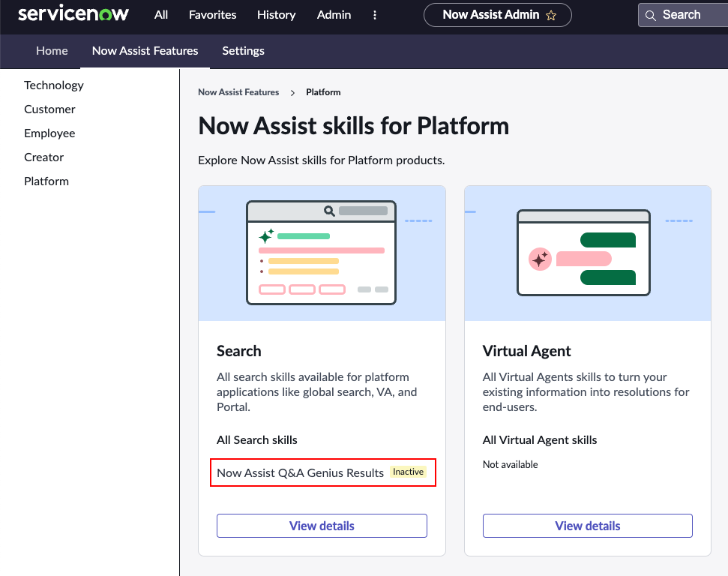The width and height of the screenshot is (728, 576).
Task: Open the Admin menu
Action: coord(334,15)
